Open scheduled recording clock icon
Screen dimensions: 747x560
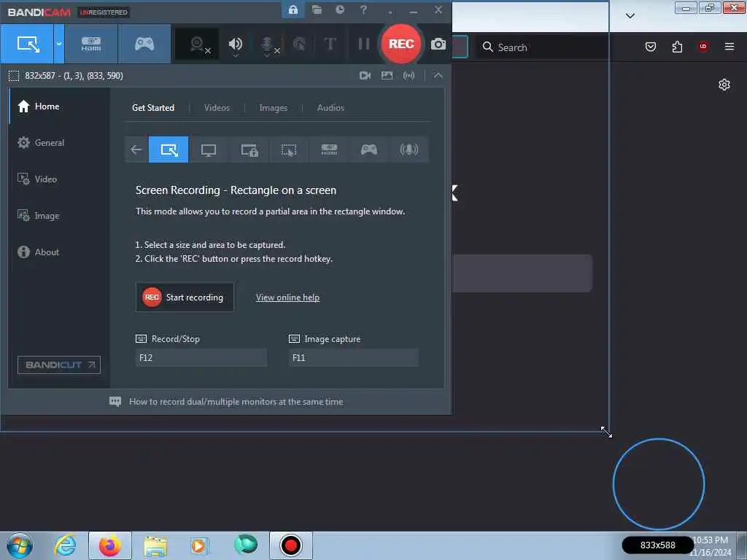tap(340, 9)
